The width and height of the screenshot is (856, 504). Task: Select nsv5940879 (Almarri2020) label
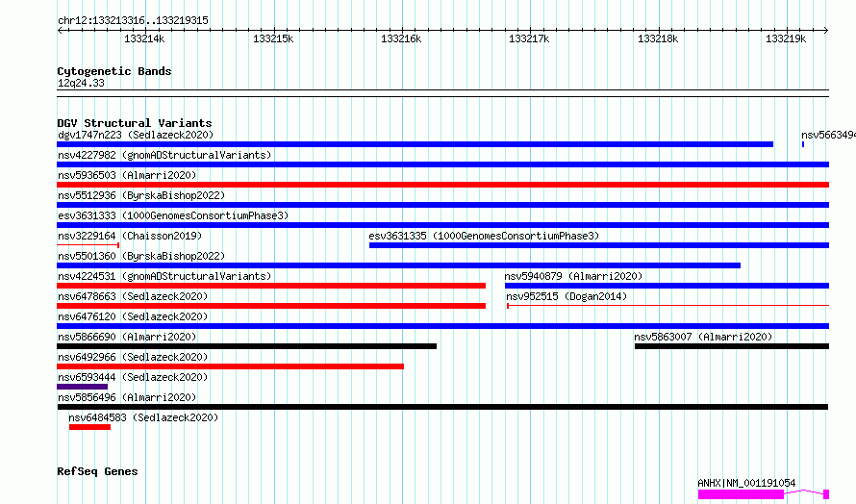point(573,276)
